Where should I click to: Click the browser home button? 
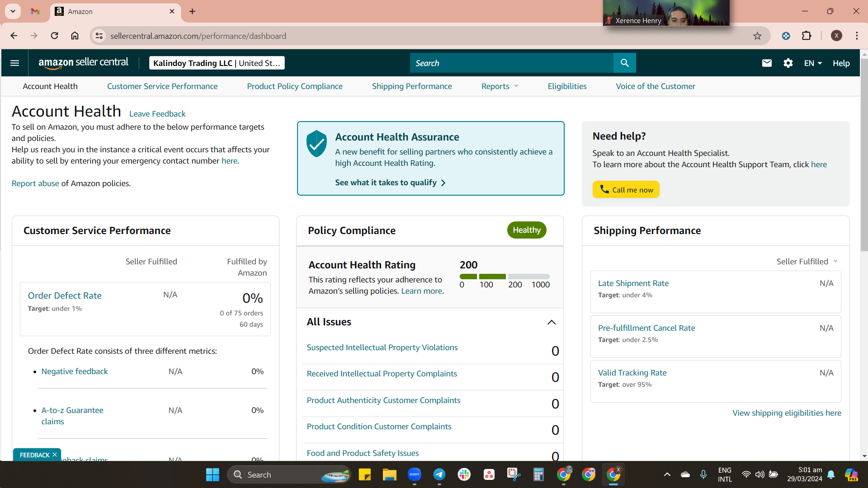coord(75,36)
